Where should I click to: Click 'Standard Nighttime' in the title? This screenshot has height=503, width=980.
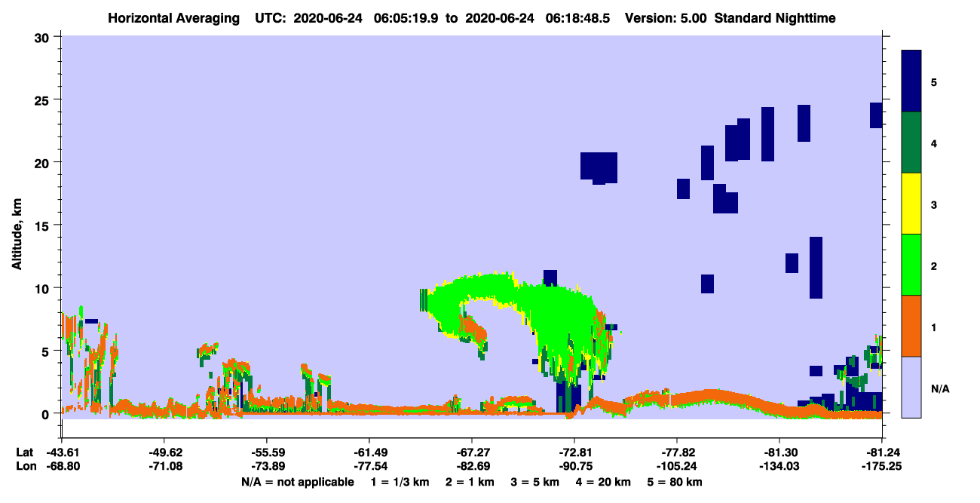click(775, 17)
